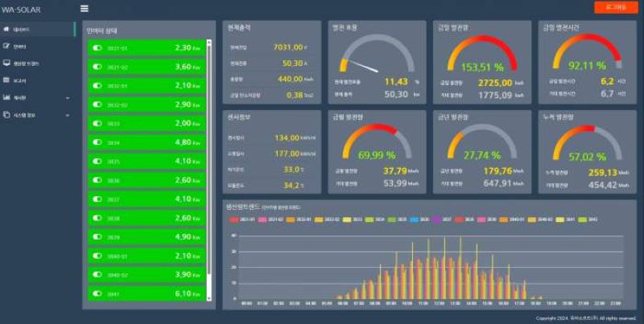Image resolution: width=644 pixels, height=324 pixels.
Task: Click the dashboard home icon in sidebar
Action: pos(6,29)
